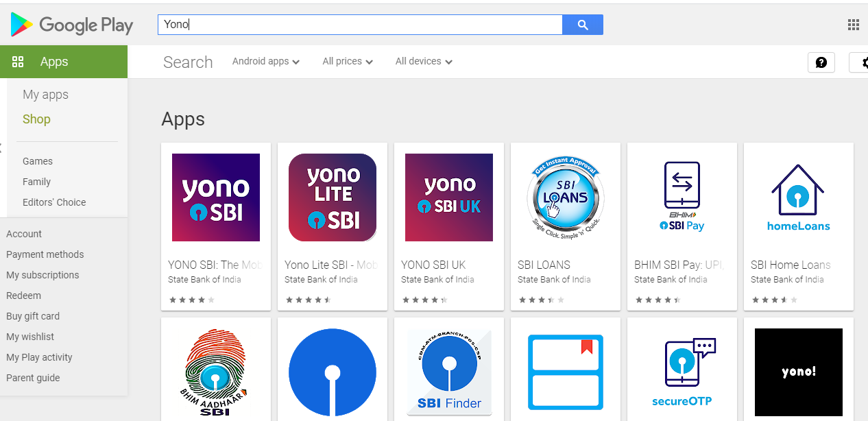Open the 'SBI Home Loans' title link
The image size is (868, 421).
coord(791,265)
